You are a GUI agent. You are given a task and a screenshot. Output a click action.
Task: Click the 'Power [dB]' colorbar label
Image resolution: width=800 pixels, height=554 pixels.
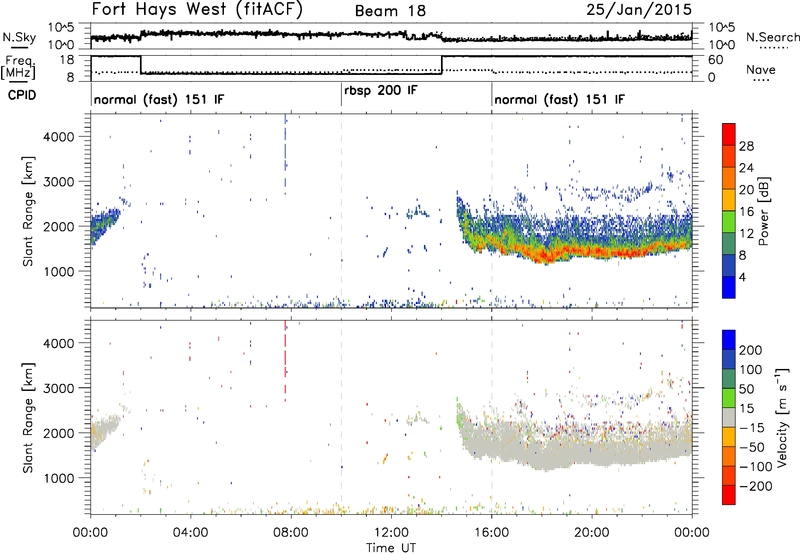click(x=764, y=211)
